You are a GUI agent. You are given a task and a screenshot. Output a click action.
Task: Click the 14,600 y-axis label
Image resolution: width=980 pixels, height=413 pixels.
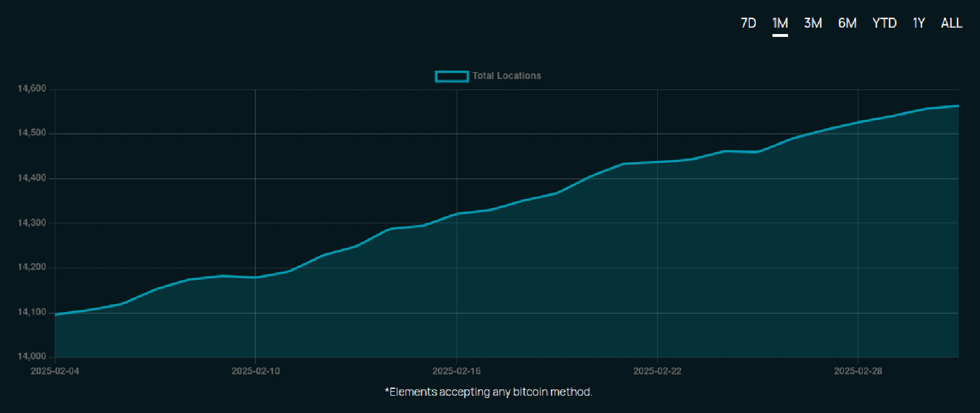(32, 89)
